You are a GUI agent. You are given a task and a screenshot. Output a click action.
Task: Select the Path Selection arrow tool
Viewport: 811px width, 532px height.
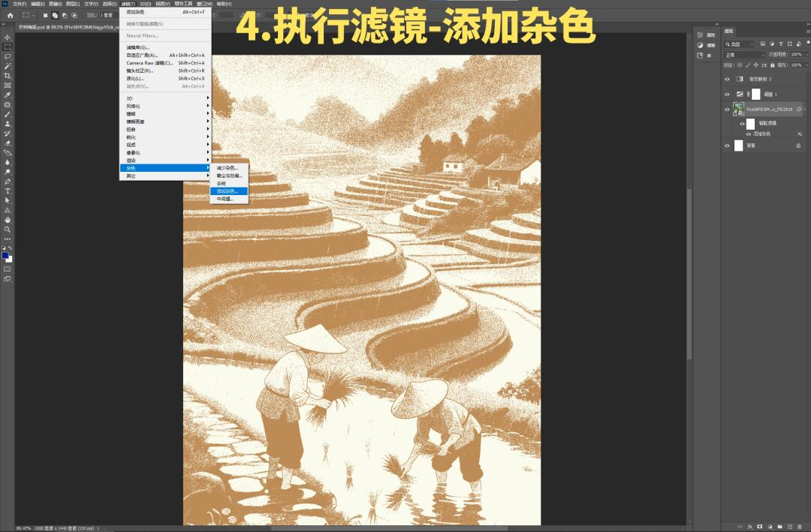point(8,200)
